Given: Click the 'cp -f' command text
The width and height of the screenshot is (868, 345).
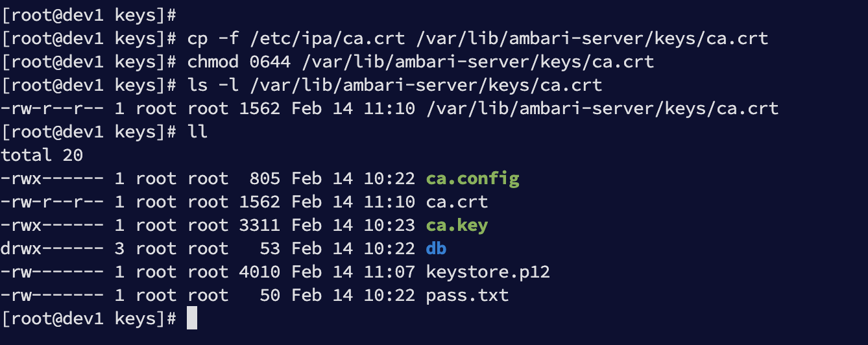Looking at the screenshot, I should [213, 38].
